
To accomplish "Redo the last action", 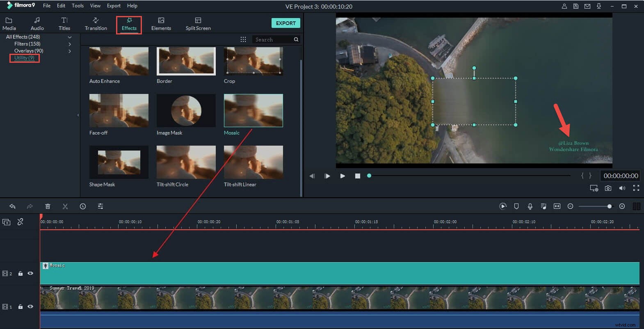I will click(x=30, y=206).
